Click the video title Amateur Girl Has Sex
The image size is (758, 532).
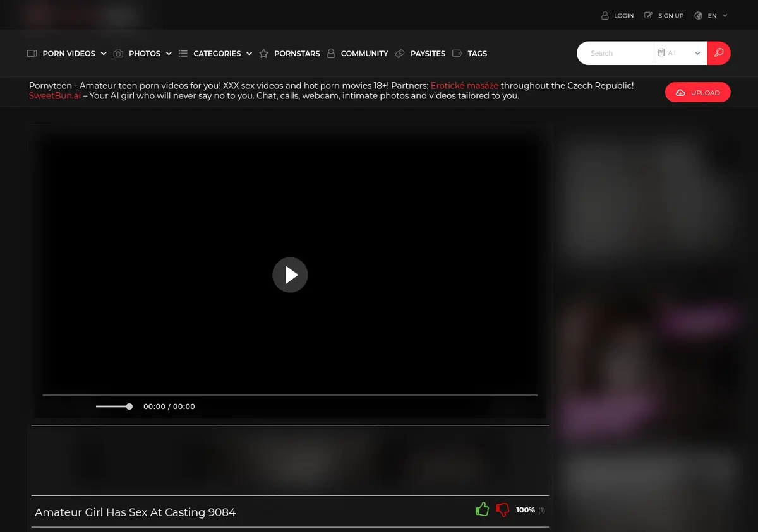point(135,512)
